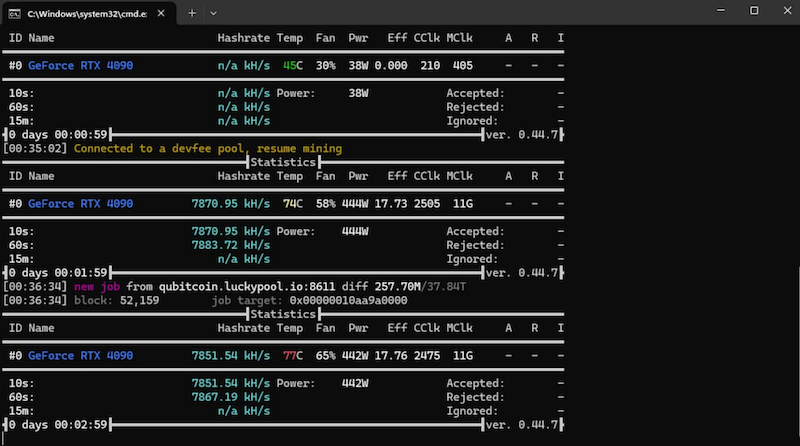Click timestamp [00:35:02]
Image resolution: width=800 pixels, height=446 pixels.
(35, 148)
